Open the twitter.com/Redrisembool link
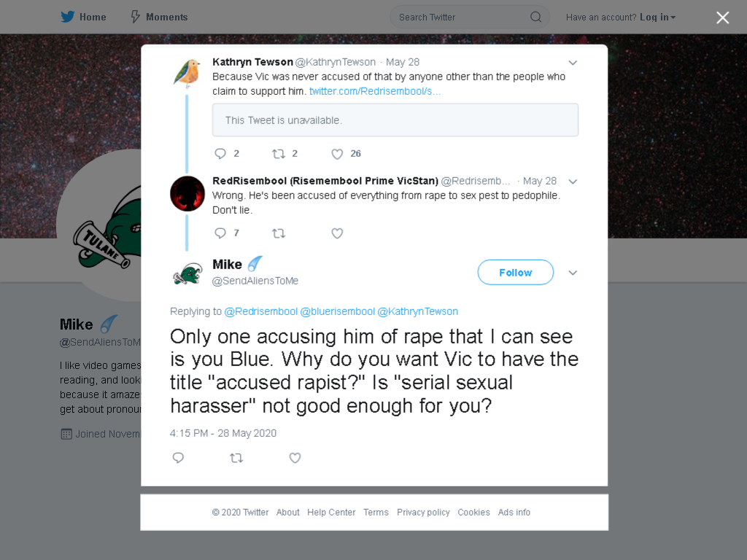This screenshot has width=747, height=560. 375,91
